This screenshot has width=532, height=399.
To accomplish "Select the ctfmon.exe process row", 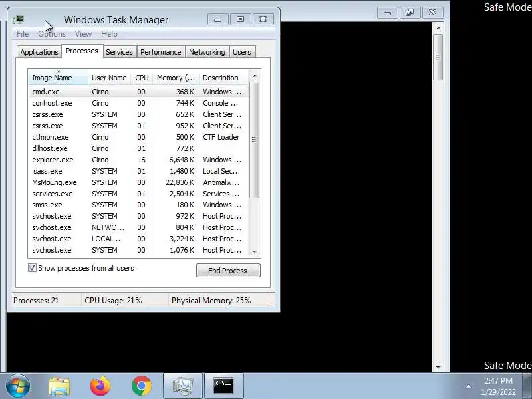I will (138, 137).
